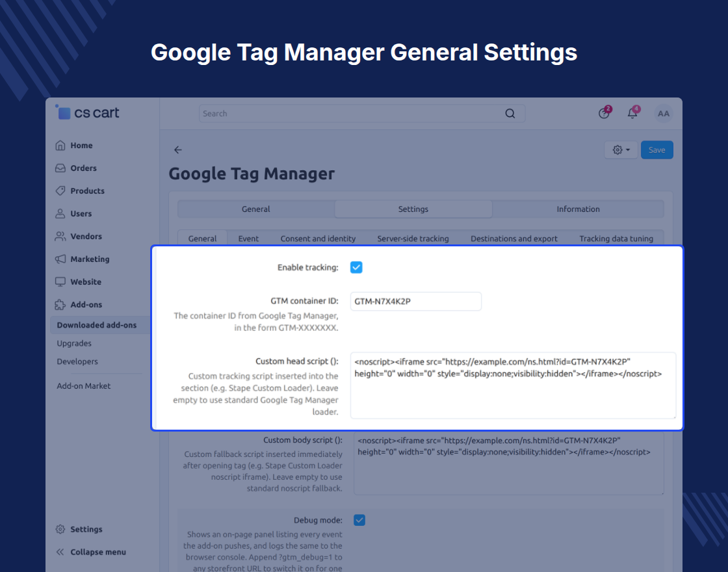Click the Settings gear icon in sidebar
This screenshot has width=728, height=572.
(x=60, y=529)
